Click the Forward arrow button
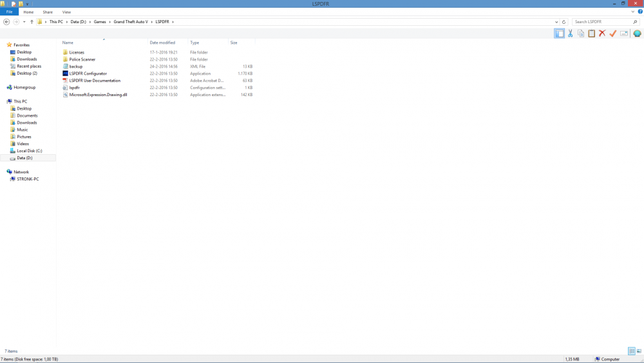The image size is (644, 363). pyautogui.click(x=16, y=22)
